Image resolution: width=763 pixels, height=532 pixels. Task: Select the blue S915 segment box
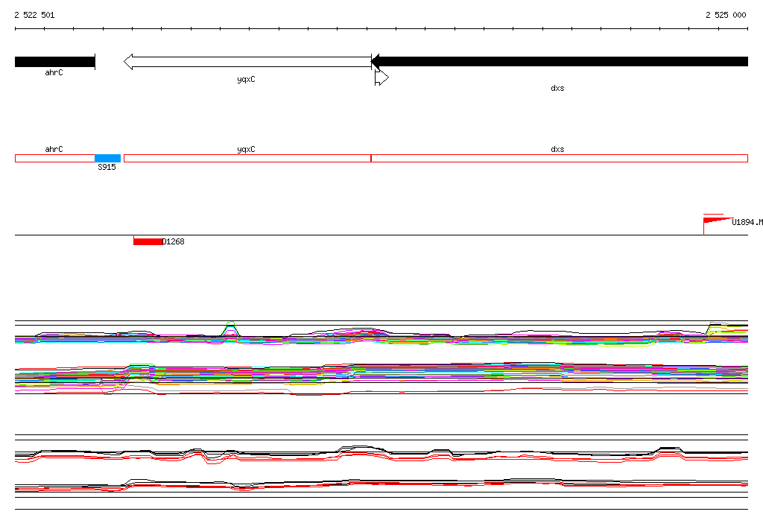(x=107, y=158)
